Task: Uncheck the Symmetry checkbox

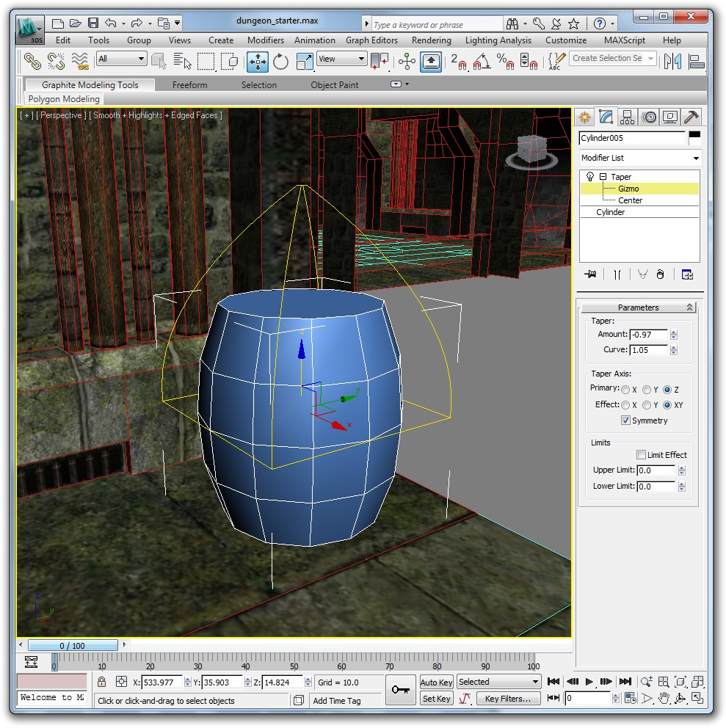Action: pyautogui.click(x=625, y=421)
